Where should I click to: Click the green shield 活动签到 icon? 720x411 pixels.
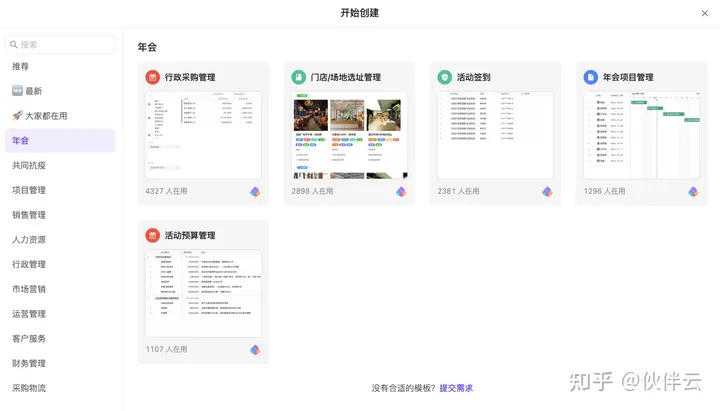pyautogui.click(x=445, y=77)
